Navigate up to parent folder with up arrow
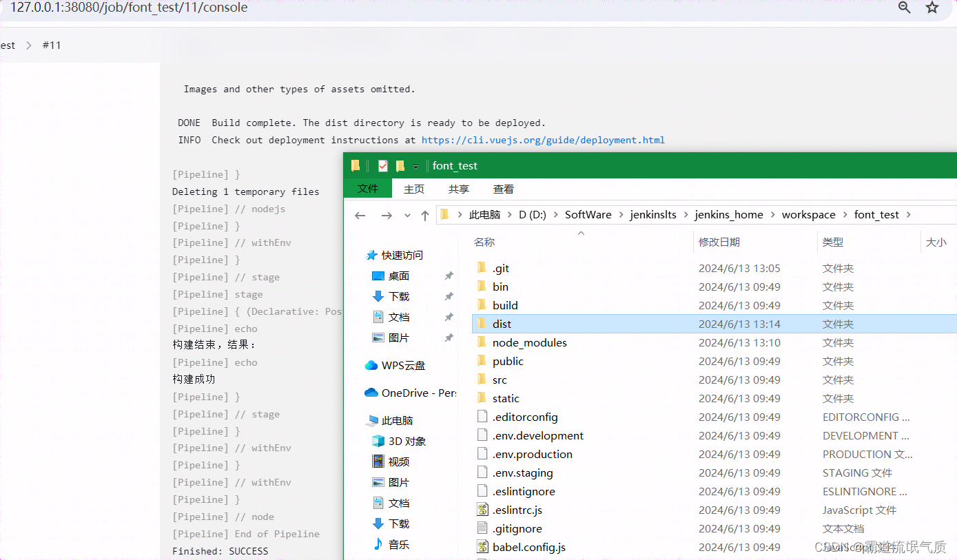The image size is (957, 560). (425, 215)
